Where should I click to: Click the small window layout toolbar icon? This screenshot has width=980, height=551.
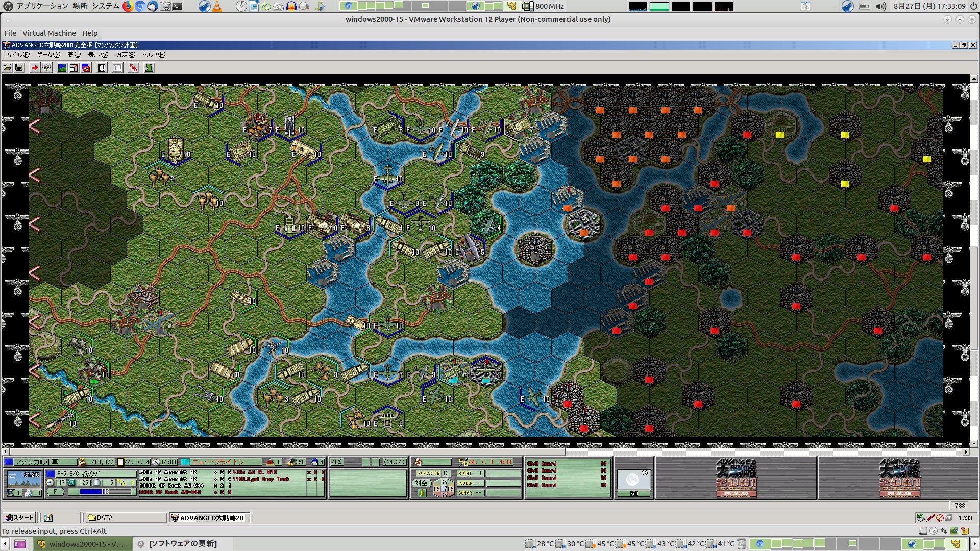74,68
